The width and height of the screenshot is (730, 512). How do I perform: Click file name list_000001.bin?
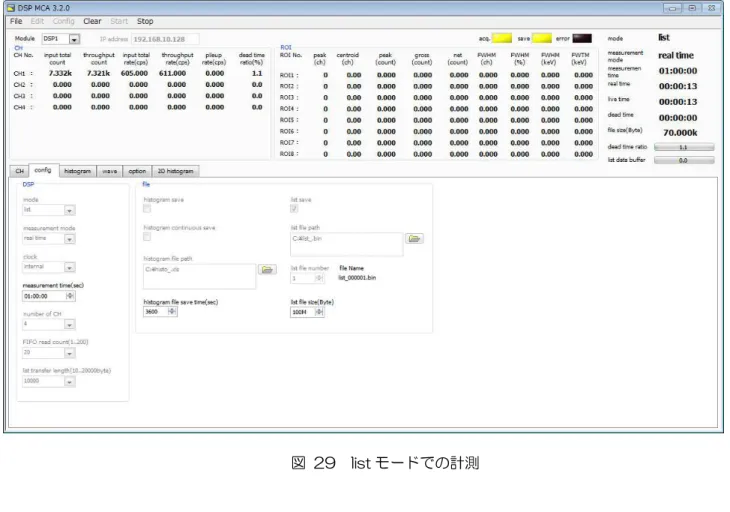tap(357, 278)
